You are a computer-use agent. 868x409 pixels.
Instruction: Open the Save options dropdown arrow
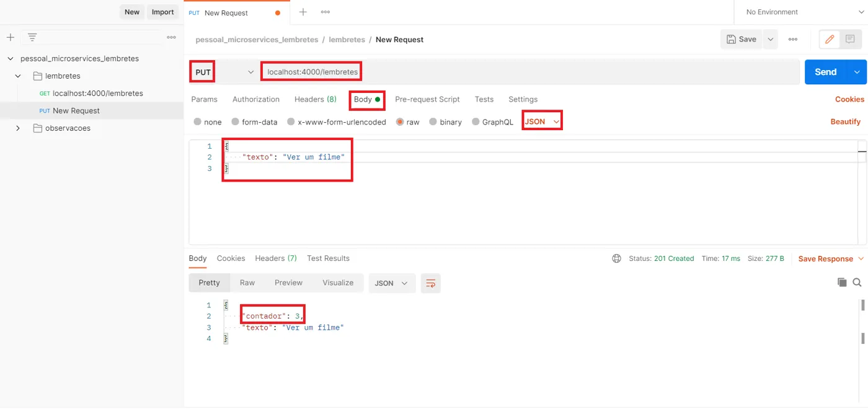(x=770, y=39)
